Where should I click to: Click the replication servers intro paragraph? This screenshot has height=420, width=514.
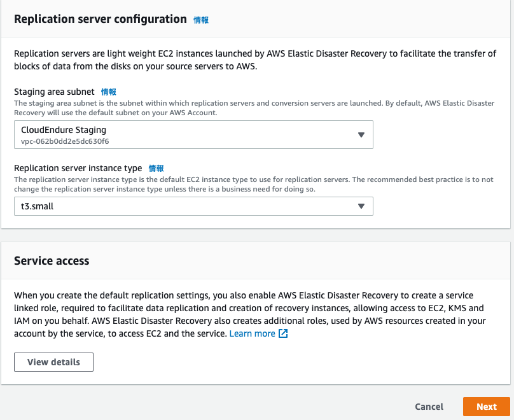click(x=254, y=60)
